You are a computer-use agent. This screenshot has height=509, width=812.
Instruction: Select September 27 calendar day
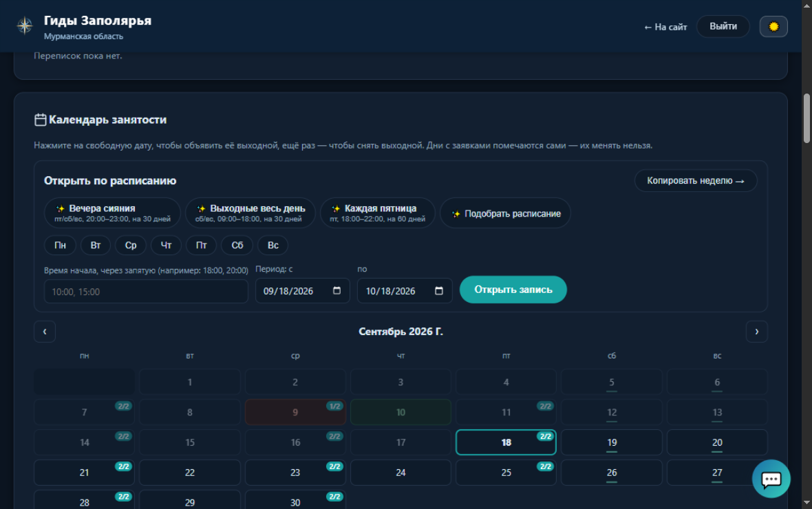[x=717, y=473]
